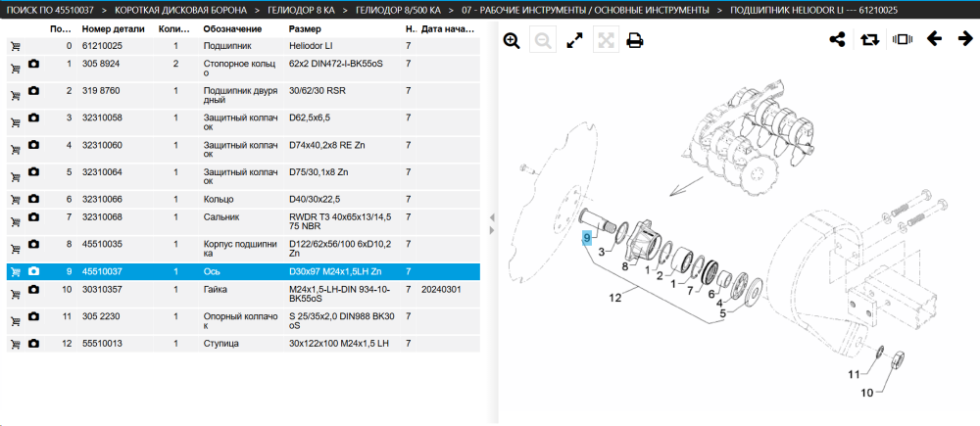The width and height of the screenshot is (980, 426).
Task: Click callout number 12 in diagram
Action: coord(615,298)
